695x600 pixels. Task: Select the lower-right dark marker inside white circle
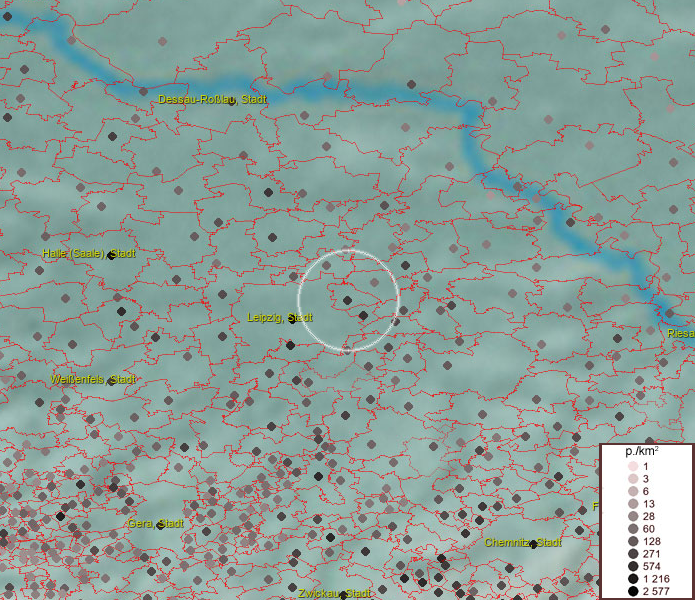point(363,315)
